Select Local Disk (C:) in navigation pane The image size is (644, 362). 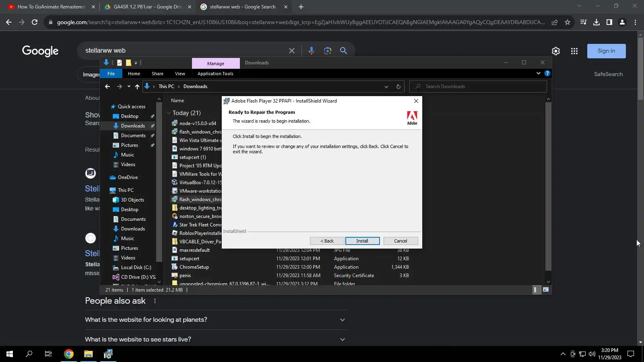[136, 267]
